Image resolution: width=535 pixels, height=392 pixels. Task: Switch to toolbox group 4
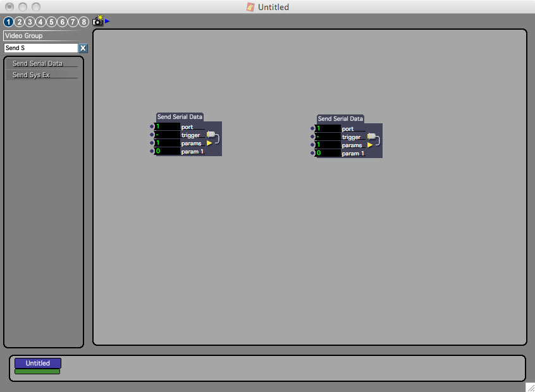tap(40, 22)
